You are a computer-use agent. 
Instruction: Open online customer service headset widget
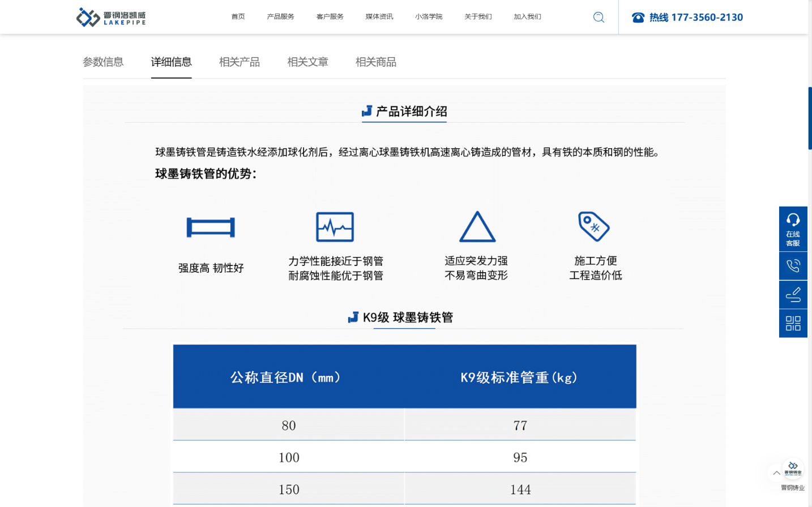[793, 229]
